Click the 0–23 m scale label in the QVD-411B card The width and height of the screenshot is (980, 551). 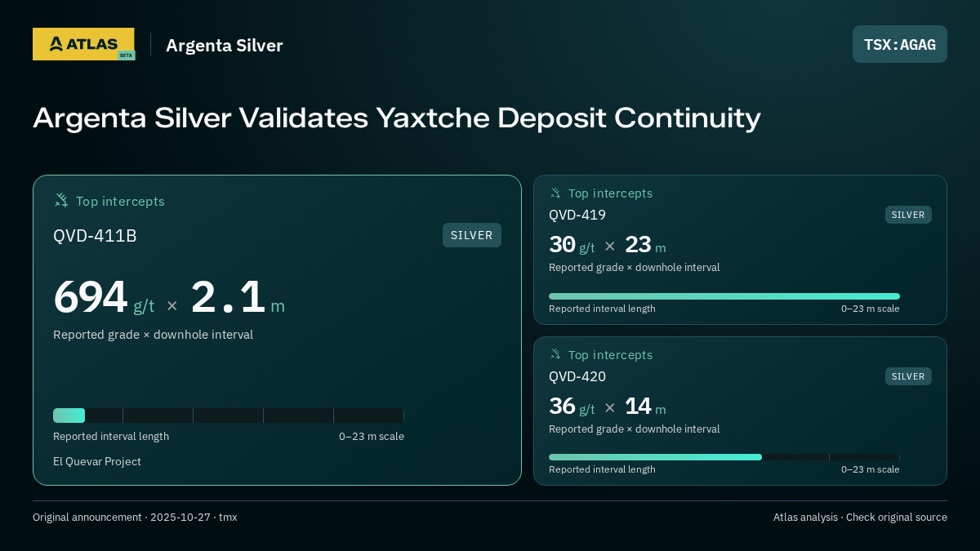[x=372, y=436]
